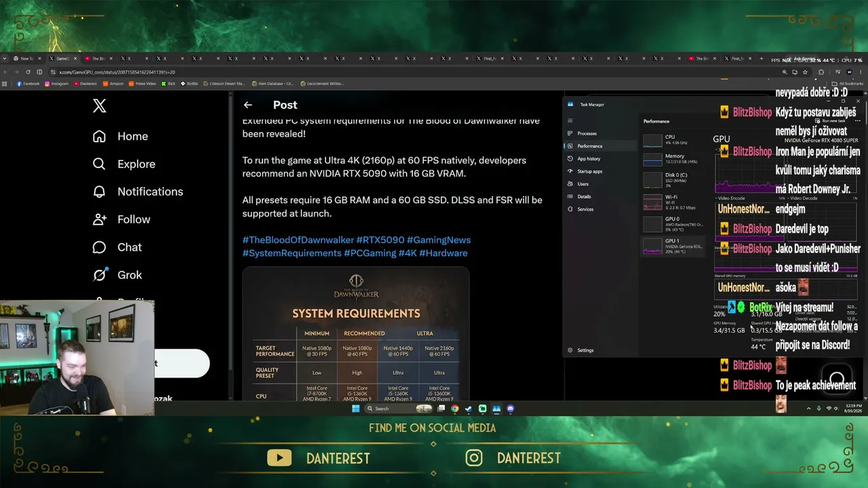
Task: Open a new browser tab with plus button
Action: tap(762, 59)
